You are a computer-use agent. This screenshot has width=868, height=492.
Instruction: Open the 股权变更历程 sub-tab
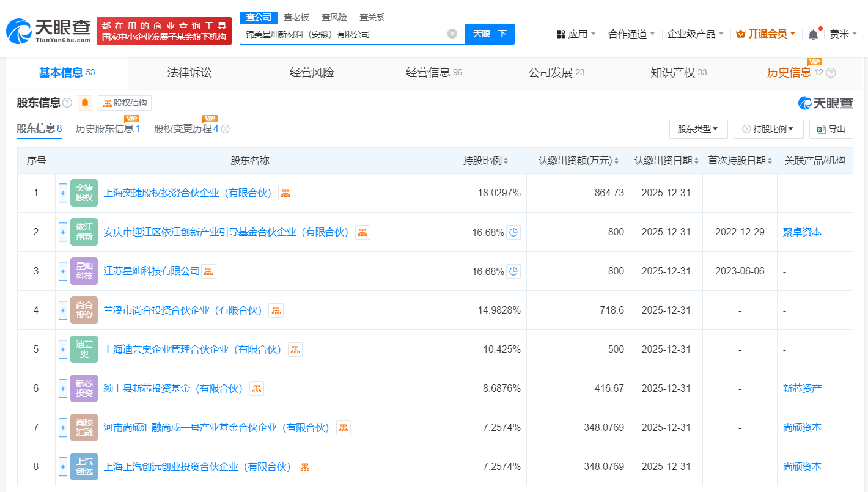186,129
